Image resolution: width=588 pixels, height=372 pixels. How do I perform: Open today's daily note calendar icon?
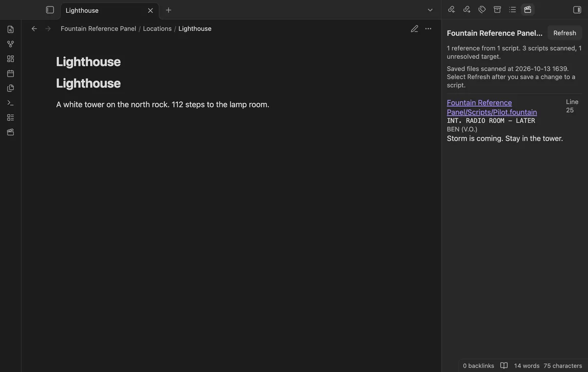[x=10, y=73]
